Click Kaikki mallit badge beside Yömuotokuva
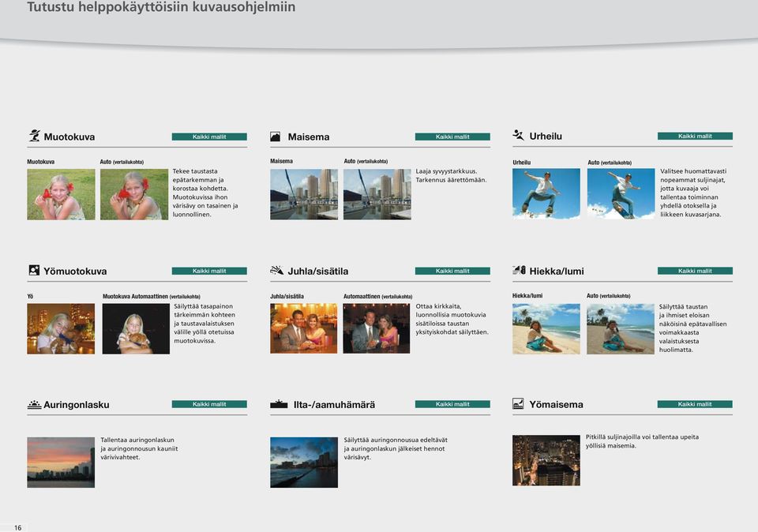The width and height of the screenshot is (758, 532). pos(209,271)
